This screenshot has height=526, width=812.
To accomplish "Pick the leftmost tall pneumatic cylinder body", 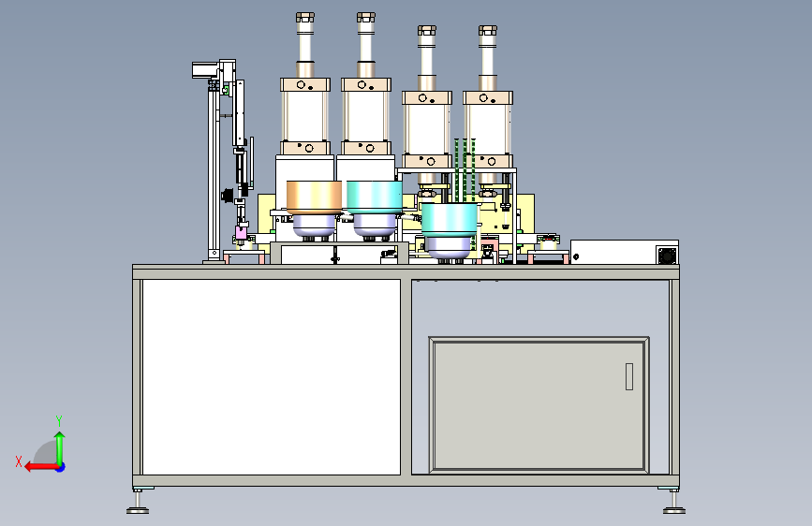I will pos(305,116).
